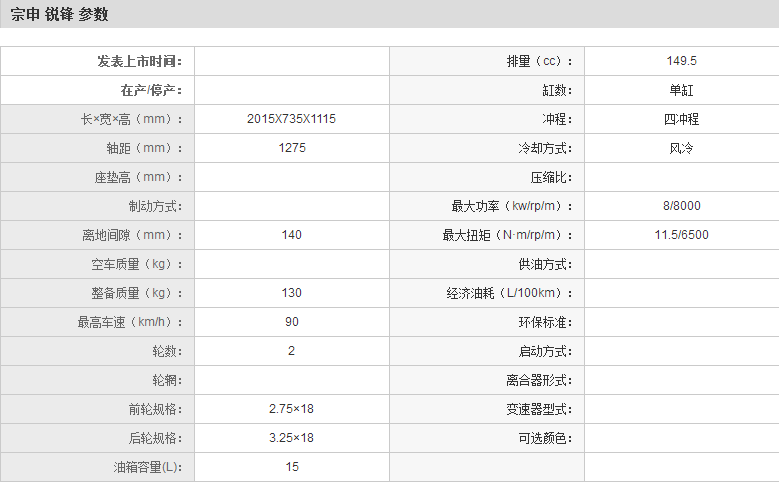
Task: Click the 风冷 cooling method value
Action: (x=681, y=148)
